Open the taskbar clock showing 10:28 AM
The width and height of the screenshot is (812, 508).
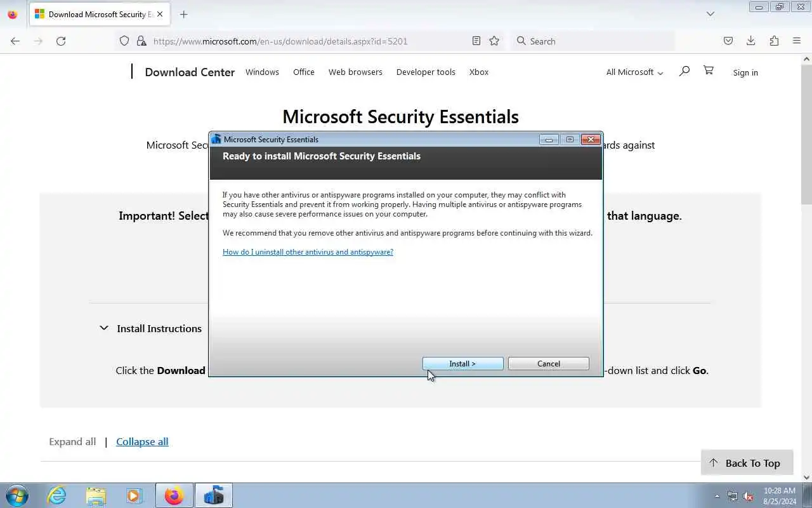pyautogui.click(x=780, y=496)
